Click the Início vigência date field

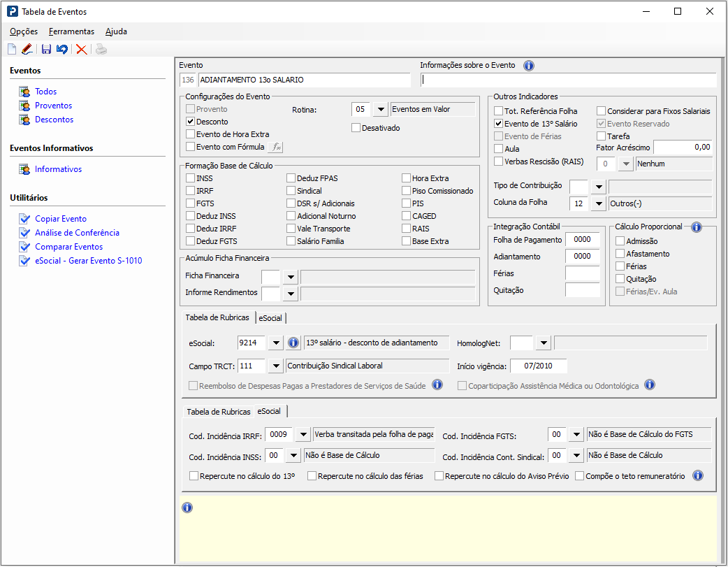538,366
